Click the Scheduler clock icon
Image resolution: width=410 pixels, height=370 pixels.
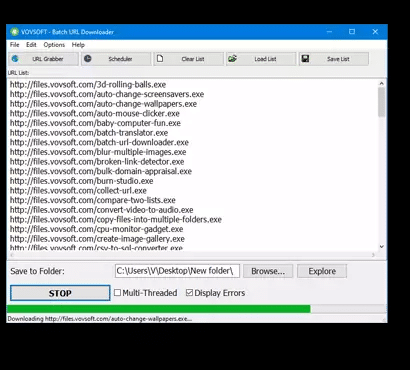click(87, 59)
